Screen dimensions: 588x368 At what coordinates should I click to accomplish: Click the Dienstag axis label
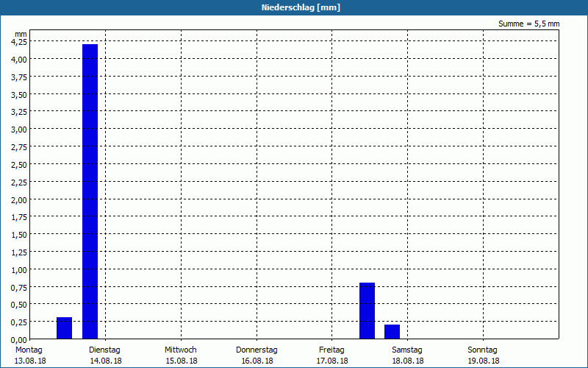coord(104,350)
